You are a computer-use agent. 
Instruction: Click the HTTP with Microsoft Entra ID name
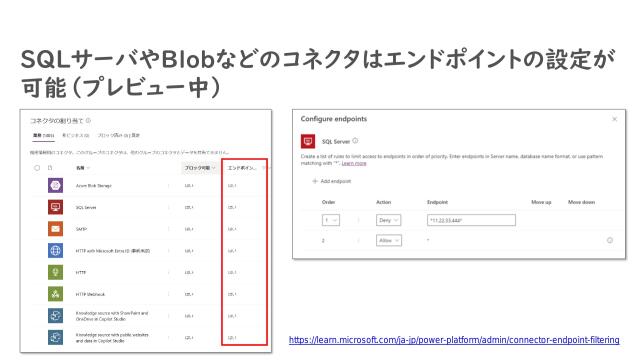tap(113, 251)
